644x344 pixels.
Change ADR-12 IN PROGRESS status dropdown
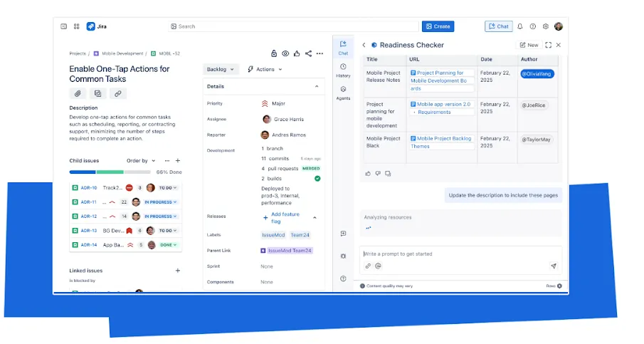pyautogui.click(x=161, y=217)
